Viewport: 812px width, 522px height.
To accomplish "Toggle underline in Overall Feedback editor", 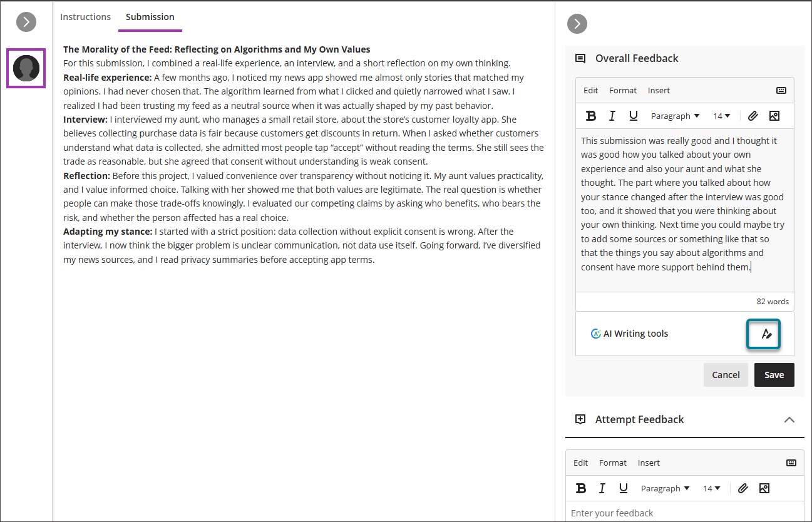I will tap(634, 116).
